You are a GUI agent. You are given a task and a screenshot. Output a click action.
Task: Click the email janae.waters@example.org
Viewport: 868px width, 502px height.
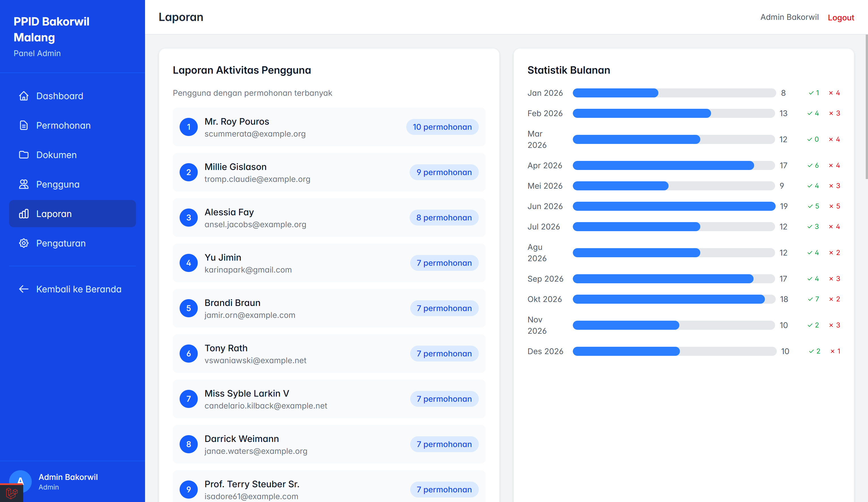[x=256, y=451]
